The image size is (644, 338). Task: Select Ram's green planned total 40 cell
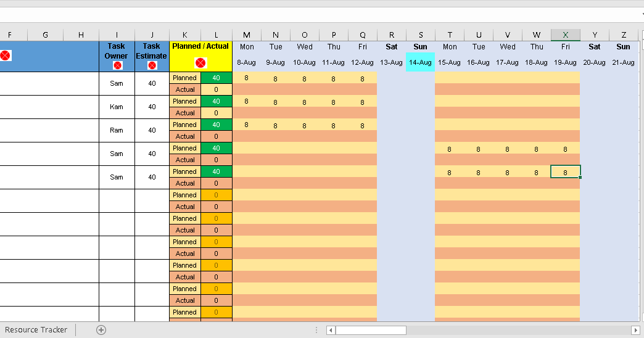click(217, 125)
